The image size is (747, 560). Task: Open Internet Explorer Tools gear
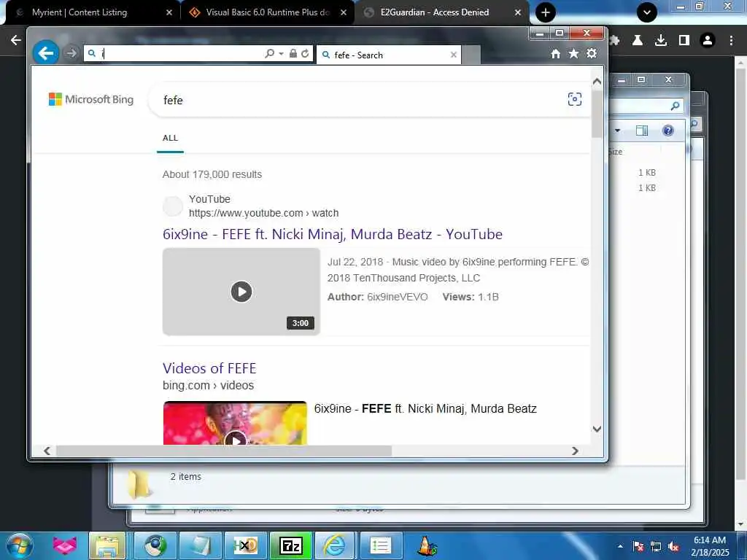592,53
